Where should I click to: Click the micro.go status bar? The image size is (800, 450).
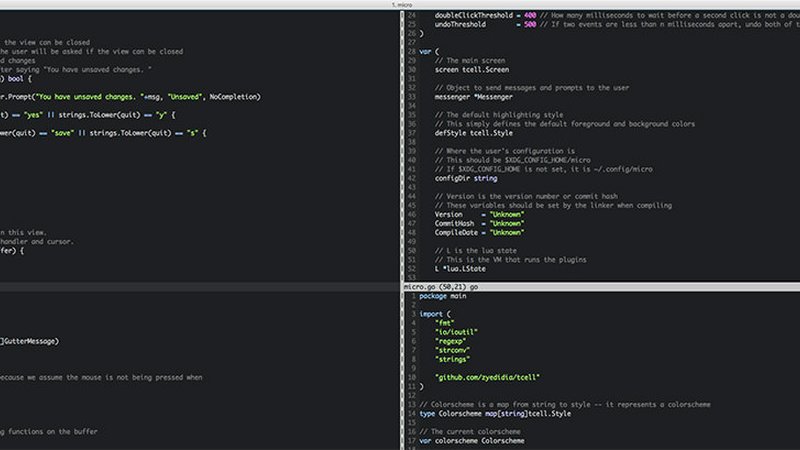[x=440, y=286]
